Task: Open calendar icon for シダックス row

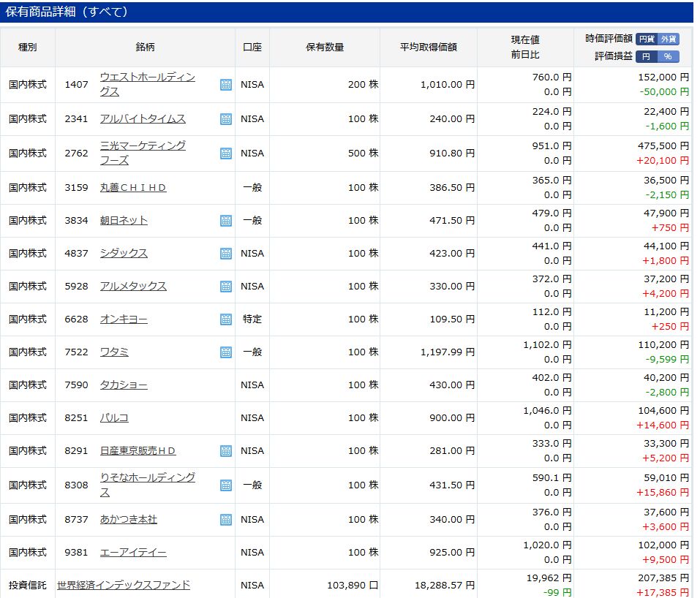Action: coord(226,254)
